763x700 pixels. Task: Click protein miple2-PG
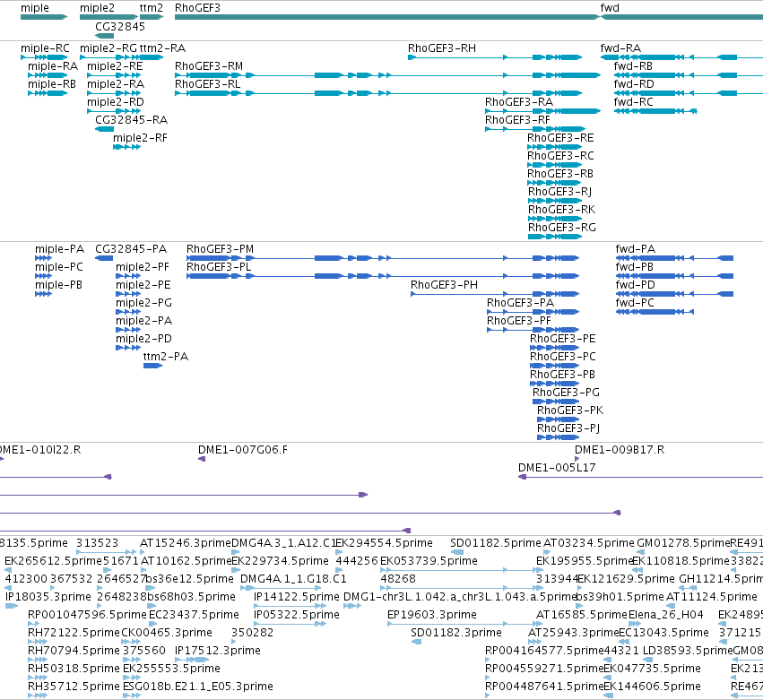point(128,312)
